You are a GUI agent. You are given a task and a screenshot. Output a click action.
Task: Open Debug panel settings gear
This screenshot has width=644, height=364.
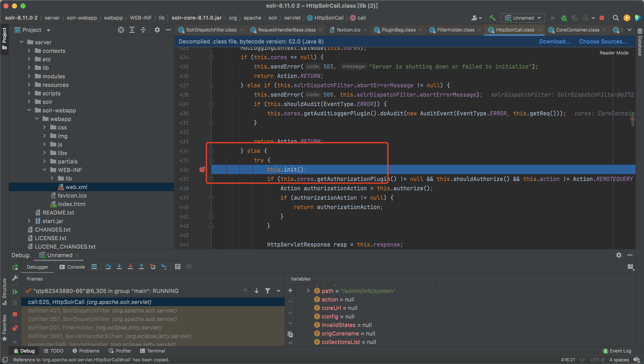619,255
